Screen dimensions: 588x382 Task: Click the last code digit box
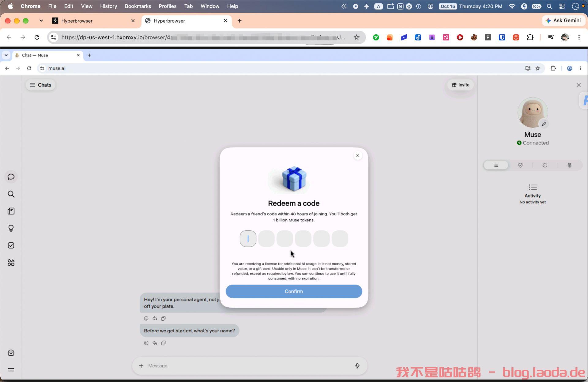coord(340,239)
